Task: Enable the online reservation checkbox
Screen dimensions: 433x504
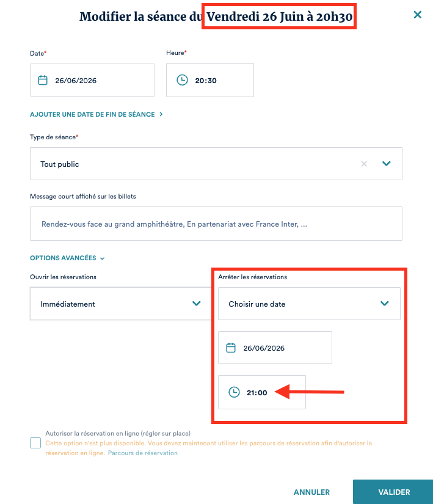Action: click(x=35, y=443)
